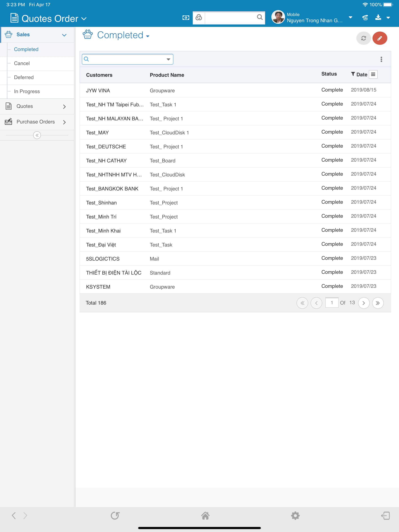Click the organization circles icon beside search
399x532 pixels.
(199, 17)
